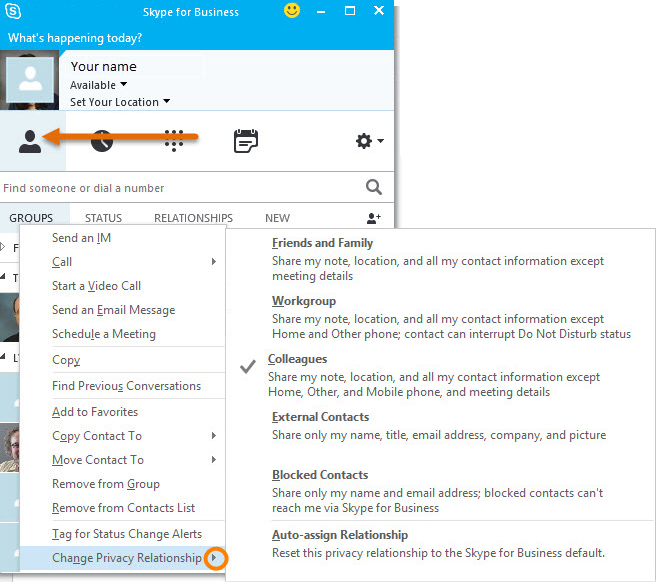
Task: Click the search magnifier icon
Action: click(374, 187)
